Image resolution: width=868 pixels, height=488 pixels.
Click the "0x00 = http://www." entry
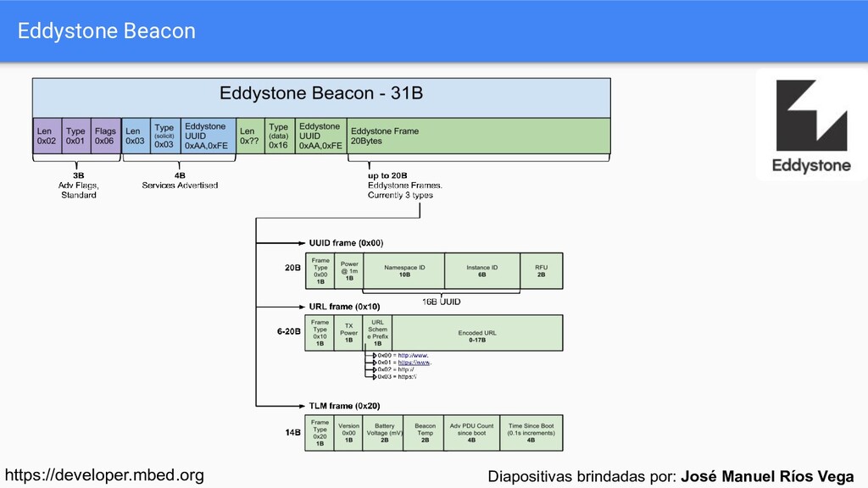[x=403, y=356]
